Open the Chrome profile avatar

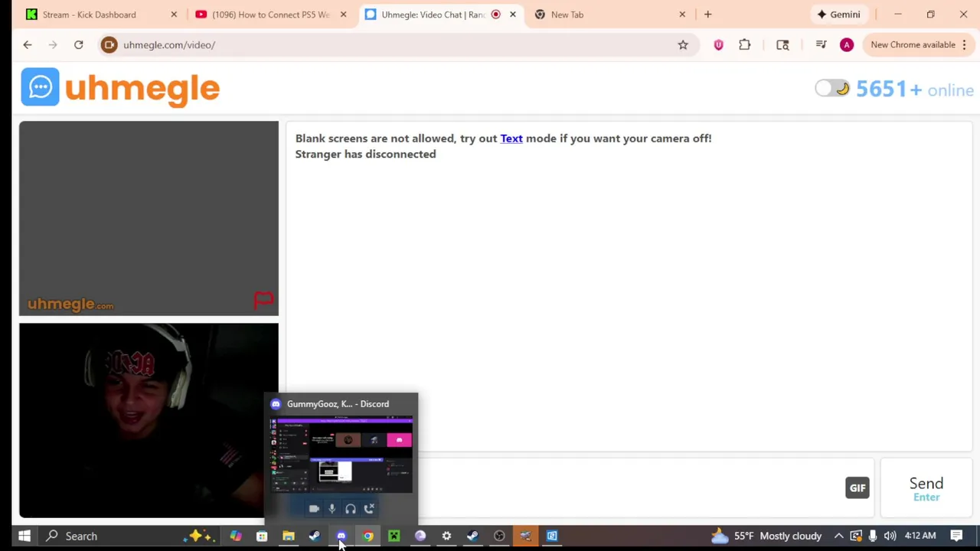[847, 45]
